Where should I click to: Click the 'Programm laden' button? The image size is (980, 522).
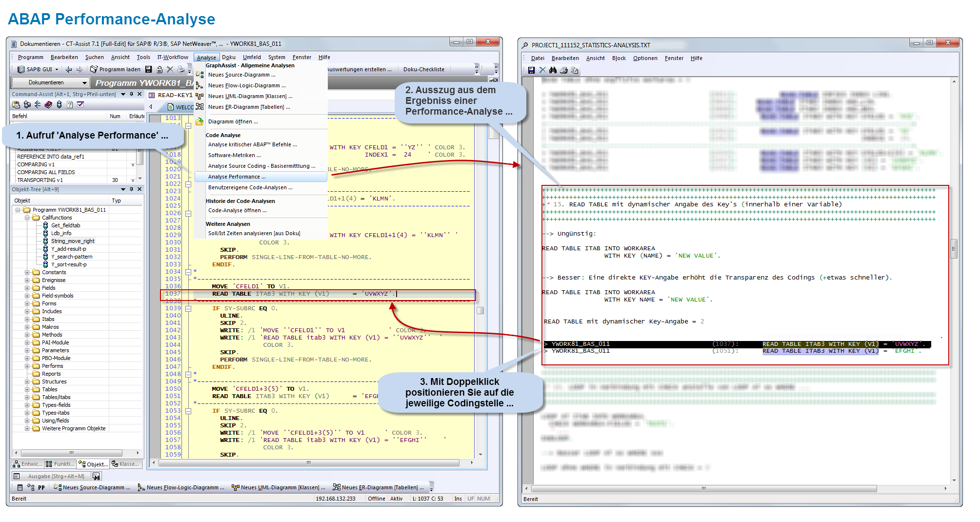click(x=115, y=70)
